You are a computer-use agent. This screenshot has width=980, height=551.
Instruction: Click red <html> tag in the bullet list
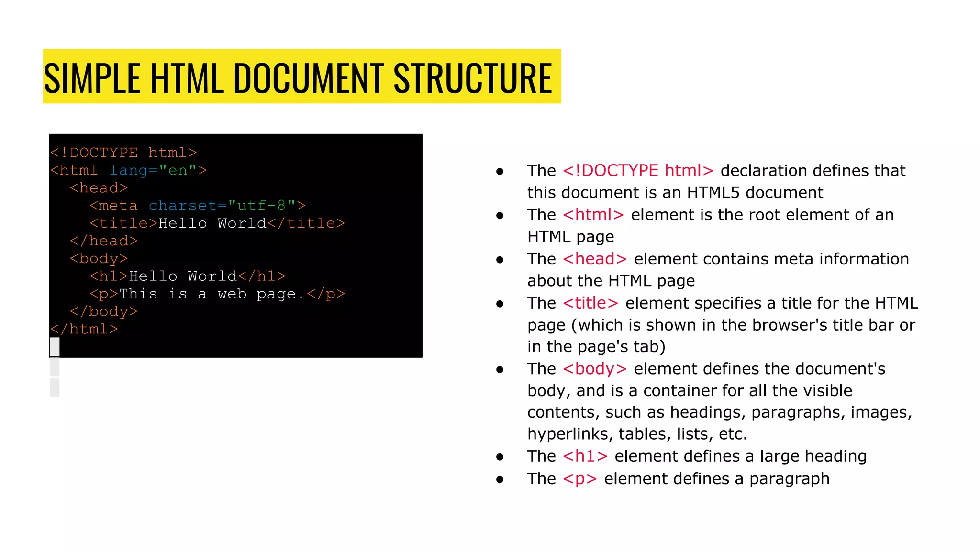click(593, 215)
